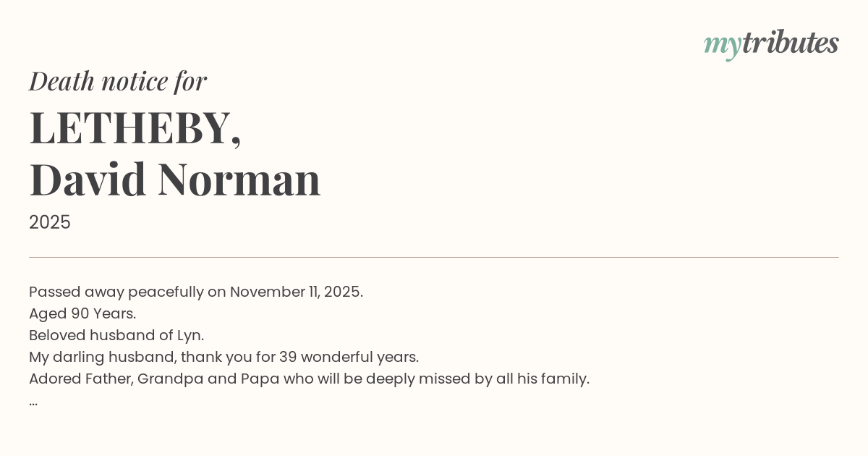Expand the truncated notice via the ellipsis
The image size is (868, 456).
[x=33, y=402]
